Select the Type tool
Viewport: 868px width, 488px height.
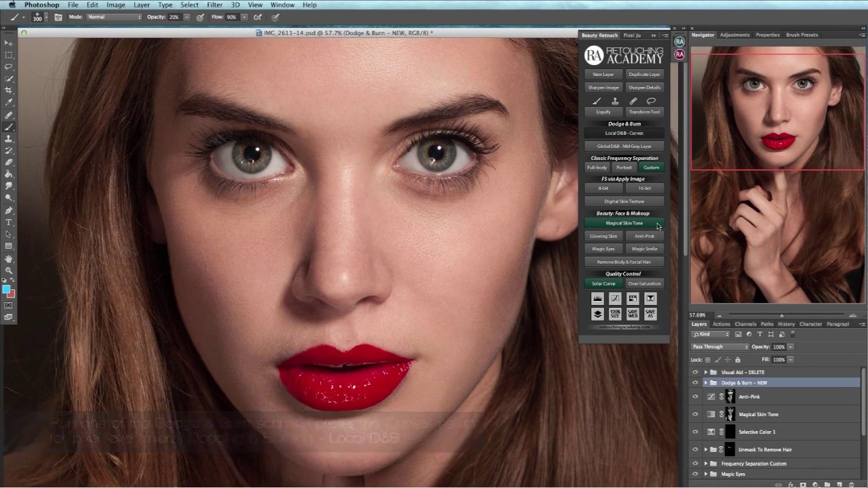tap(9, 222)
